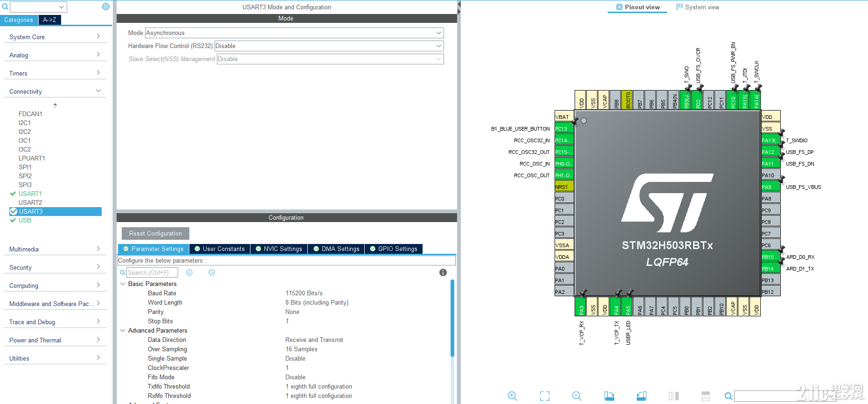Rotate the chip view counter-clockwise
Image resolution: width=868 pixels, height=404 pixels.
click(641, 396)
